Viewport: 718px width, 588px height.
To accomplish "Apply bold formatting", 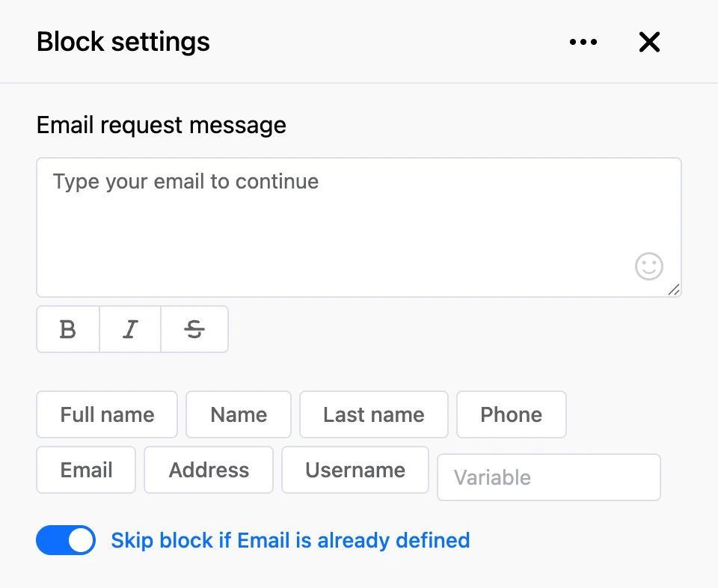I will click(x=68, y=329).
